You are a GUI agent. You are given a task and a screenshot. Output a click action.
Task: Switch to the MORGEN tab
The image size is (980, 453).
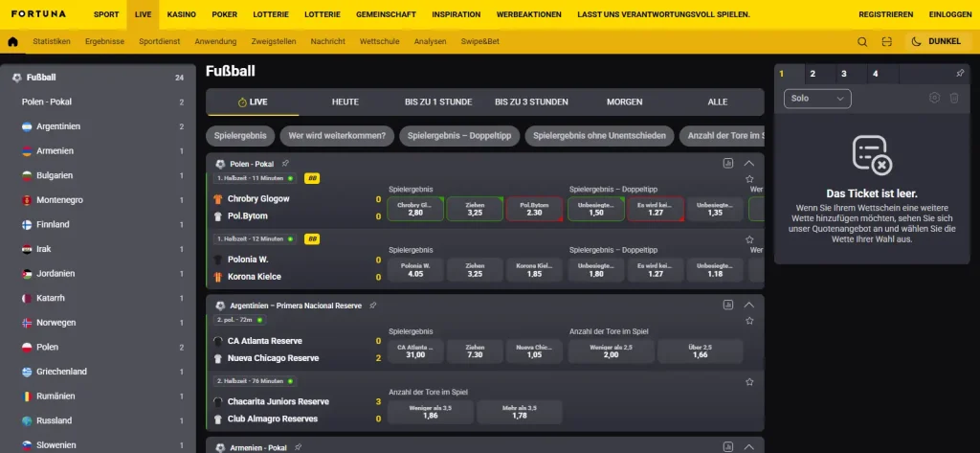coord(624,102)
